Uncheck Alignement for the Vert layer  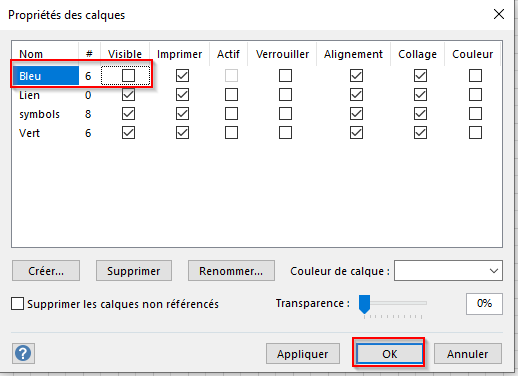pos(356,133)
